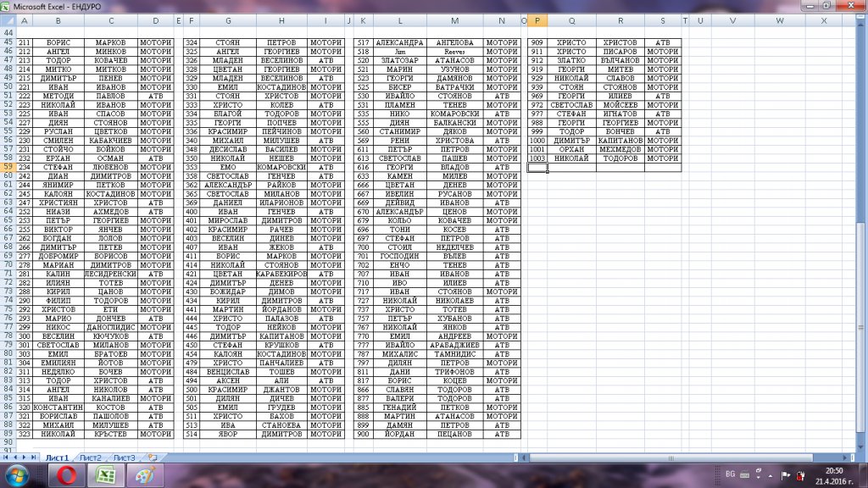
Task: Open the Action Center flag icon
Action: [x=785, y=474]
